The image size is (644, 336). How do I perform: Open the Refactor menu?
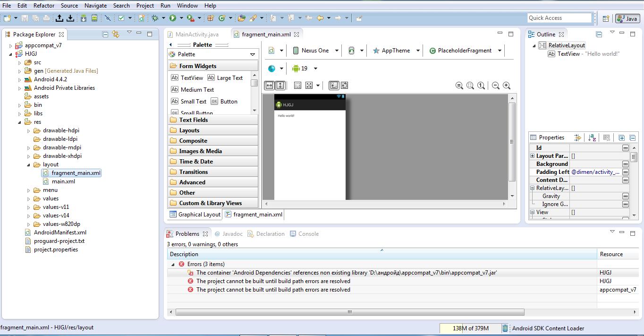coord(44,6)
